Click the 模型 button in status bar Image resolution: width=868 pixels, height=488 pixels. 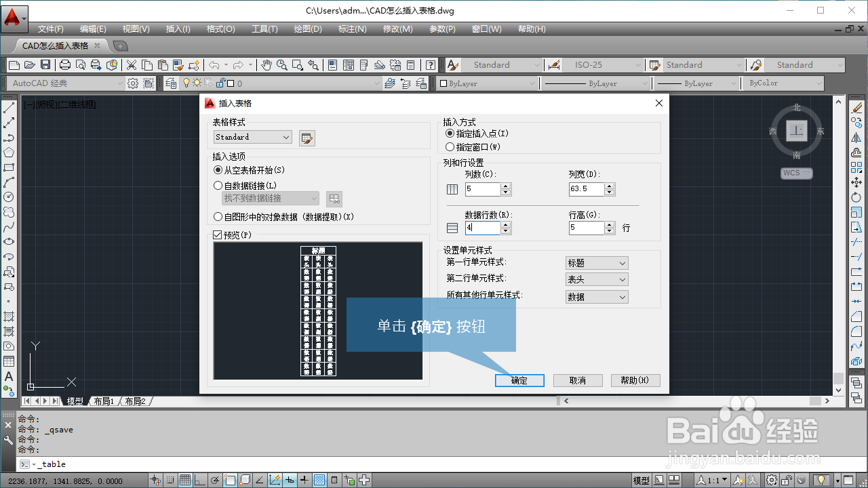(642, 481)
